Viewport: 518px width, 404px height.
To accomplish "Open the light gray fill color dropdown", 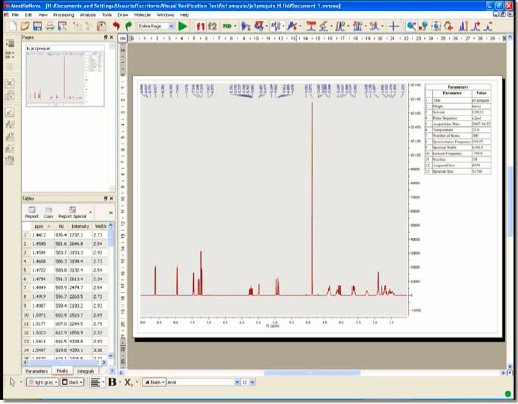I will (42, 382).
